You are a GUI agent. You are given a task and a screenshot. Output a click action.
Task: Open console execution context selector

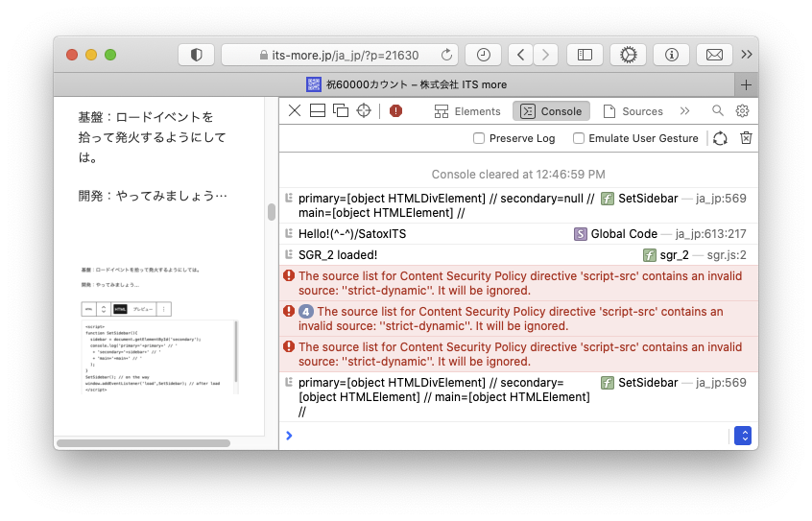[742, 436]
